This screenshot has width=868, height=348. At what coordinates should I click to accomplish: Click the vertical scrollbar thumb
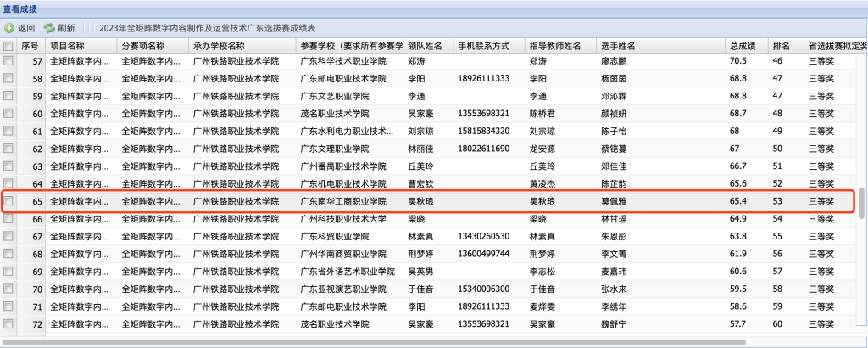pos(862,203)
